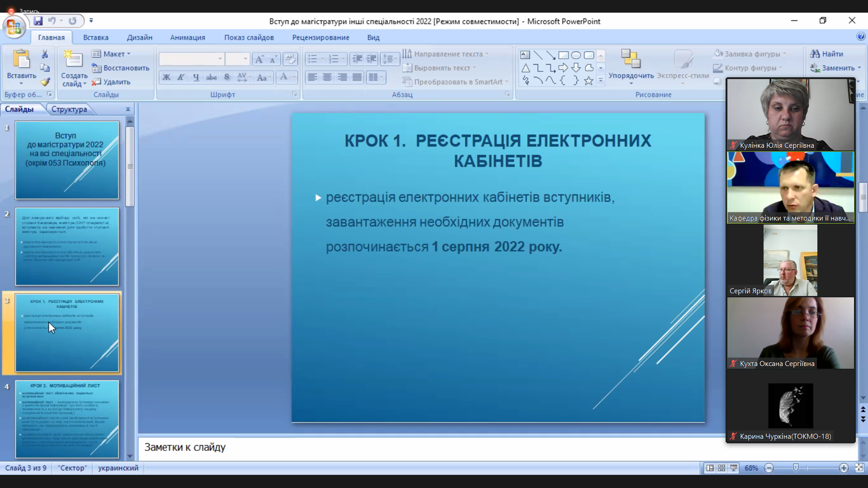The height and width of the screenshot is (488, 868).
Task: Click the font name combo box
Action: point(191,59)
